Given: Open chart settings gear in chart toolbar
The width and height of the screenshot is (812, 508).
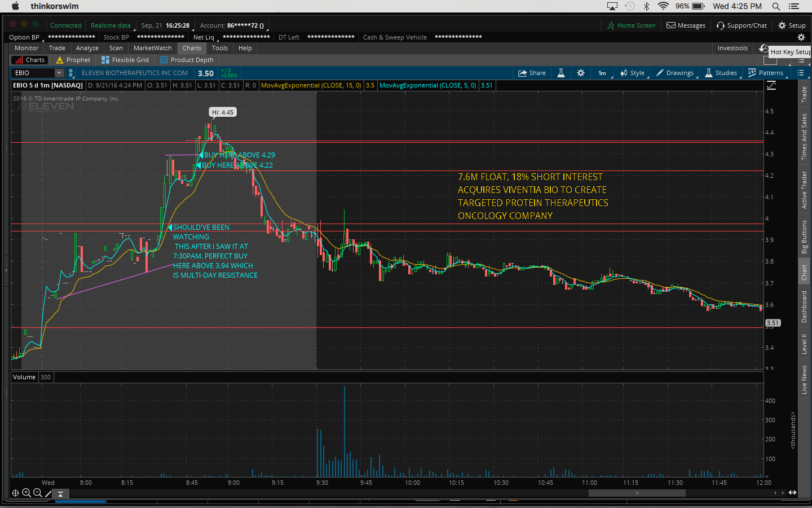Looking at the screenshot, I should click(x=581, y=73).
